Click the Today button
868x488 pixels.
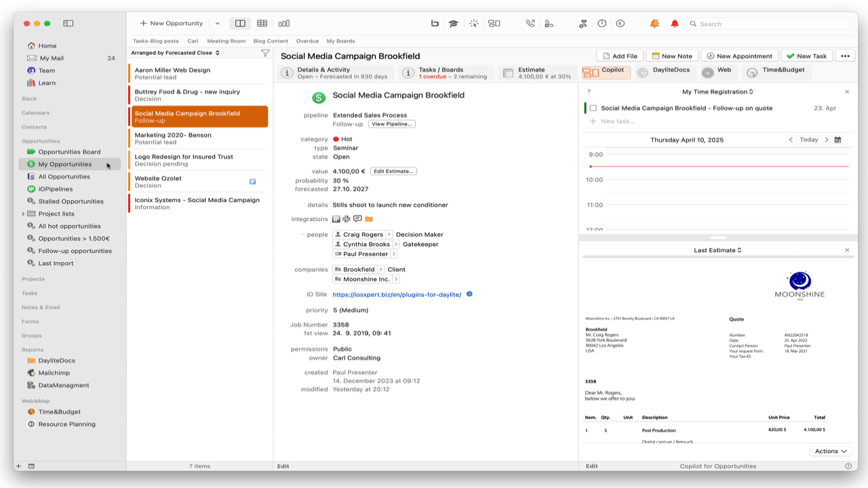coord(808,140)
